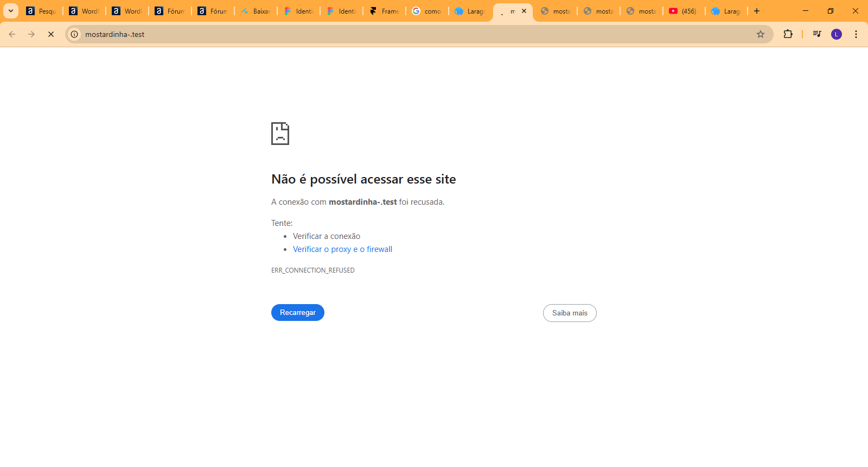The height and width of the screenshot is (467, 868).
Task: Restore down the Chrome window
Action: 831,11
